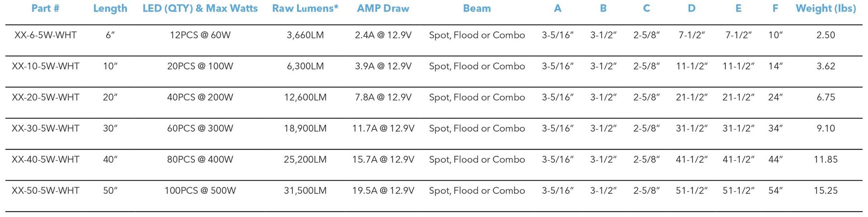Select part number XX-30-5W-WHT
Image resolution: width=868 pixels, height=217 pixels.
tap(45, 129)
